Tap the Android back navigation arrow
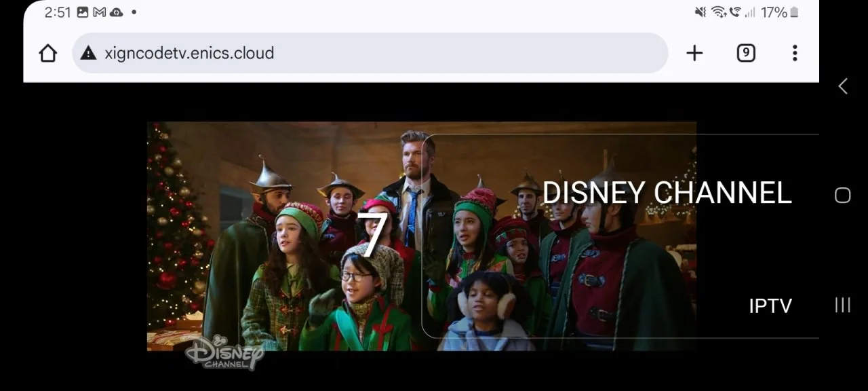Image resolution: width=868 pixels, height=391 pixels. [843, 86]
